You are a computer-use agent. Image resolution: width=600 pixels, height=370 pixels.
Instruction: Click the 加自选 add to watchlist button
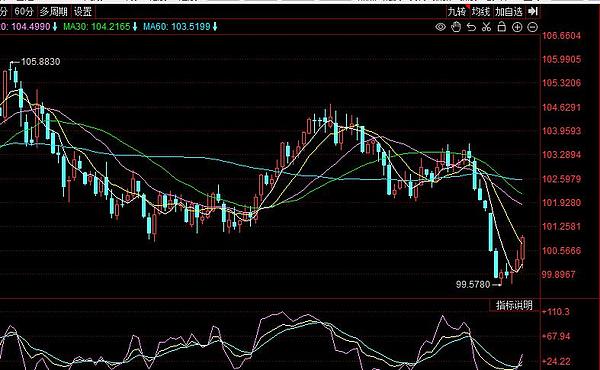509,12
